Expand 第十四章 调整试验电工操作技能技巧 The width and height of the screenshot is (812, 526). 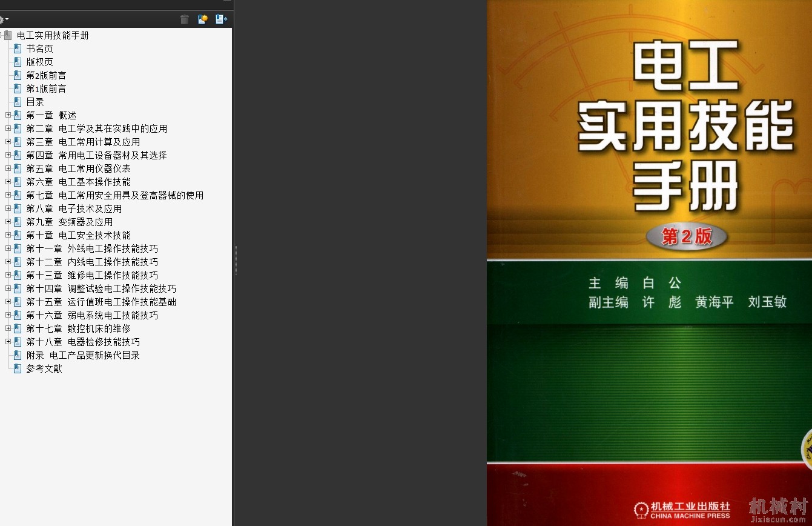click(x=8, y=288)
